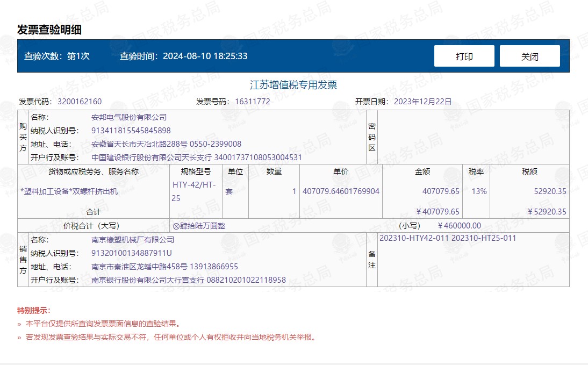The height and width of the screenshot is (365, 588).
Task: Click goods name *塑料加工设备*双螺杆挤出机
Action: click(x=69, y=191)
